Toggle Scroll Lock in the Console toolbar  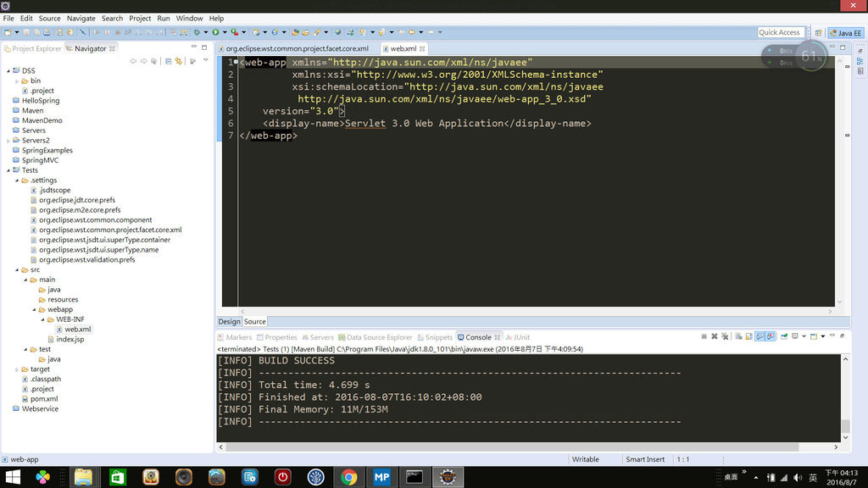pyautogui.click(x=749, y=336)
